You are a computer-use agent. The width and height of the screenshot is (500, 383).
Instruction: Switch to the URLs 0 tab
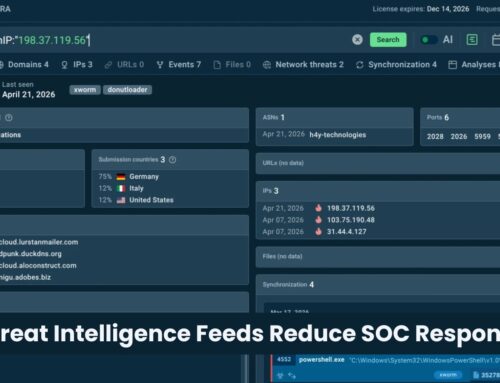click(124, 65)
